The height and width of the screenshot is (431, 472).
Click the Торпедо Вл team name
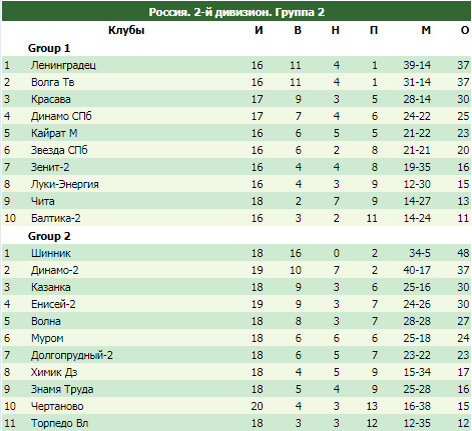pyautogui.click(x=59, y=423)
